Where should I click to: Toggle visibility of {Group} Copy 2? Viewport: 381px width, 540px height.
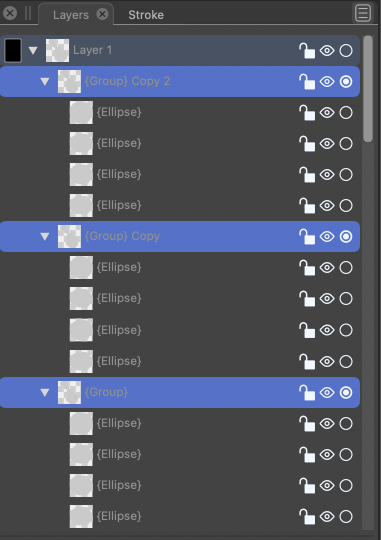point(327,82)
